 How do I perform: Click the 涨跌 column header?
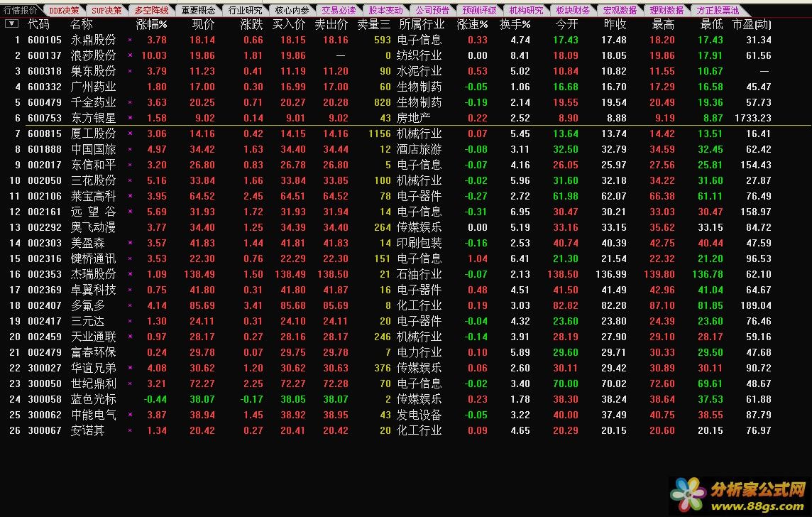point(252,24)
